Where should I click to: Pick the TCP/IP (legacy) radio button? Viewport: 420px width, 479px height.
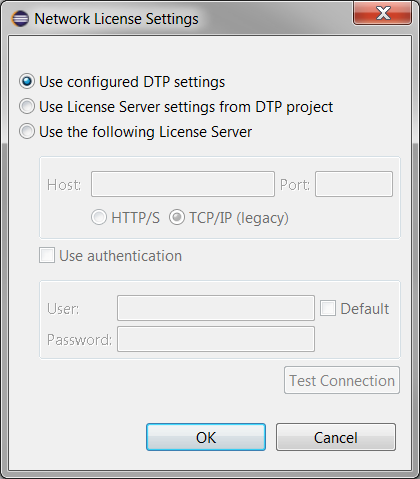(177, 217)
